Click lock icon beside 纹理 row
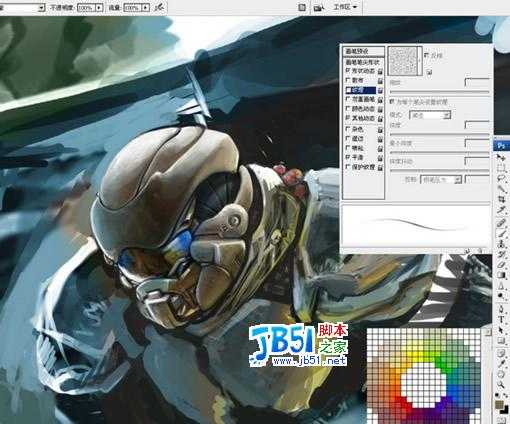Screen dimensions: 510x424 [x=380, y=90]
